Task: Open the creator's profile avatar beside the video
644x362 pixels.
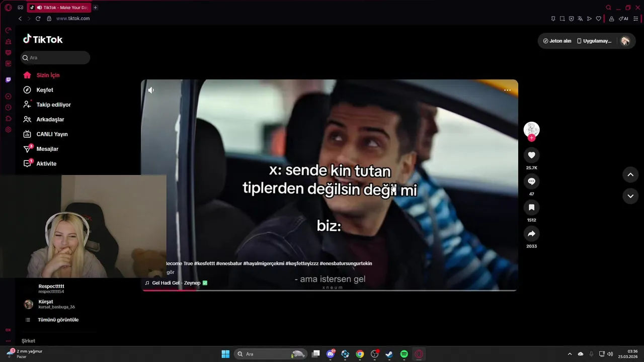Action: [531, 129]
